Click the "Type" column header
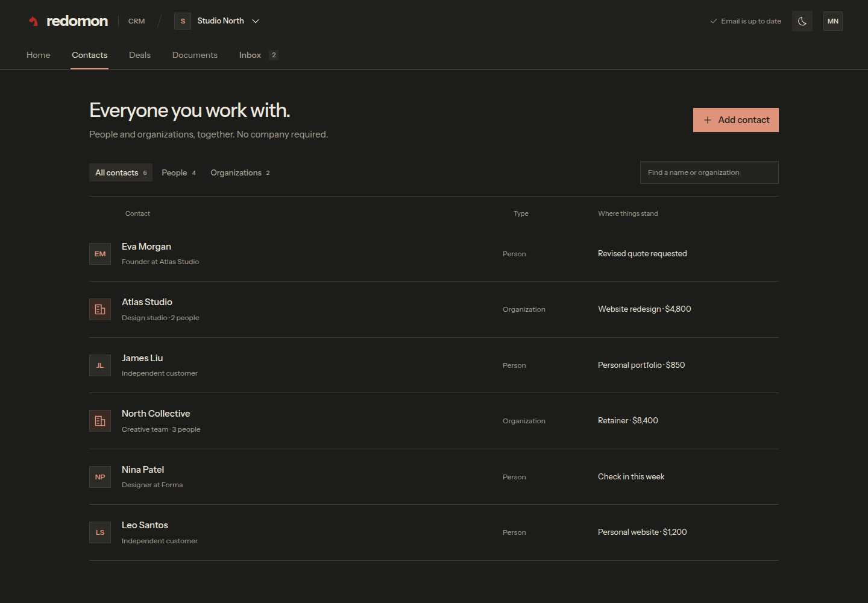868x603 pixels. [521, 213]
